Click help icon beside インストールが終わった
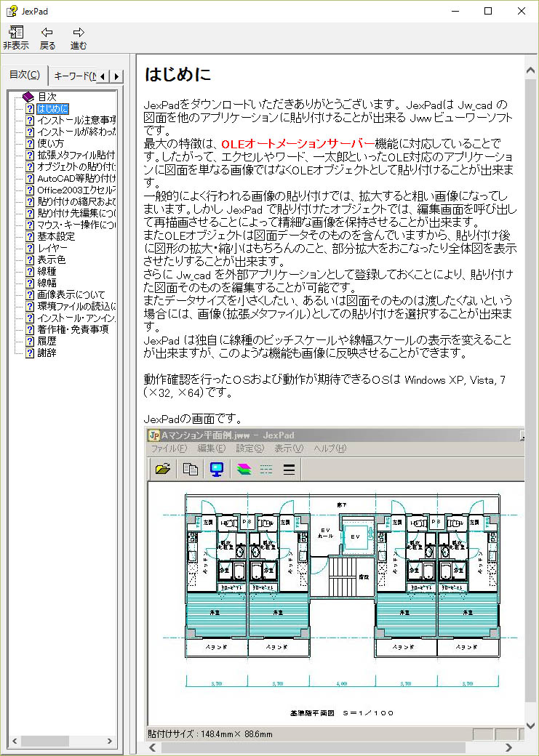The height and width of the screenshot is (756, 539). coord(30,132)
